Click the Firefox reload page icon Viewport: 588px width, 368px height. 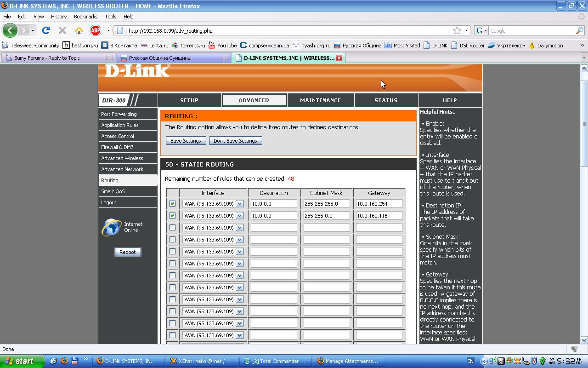pyautogui.click(x=45, y=31)
